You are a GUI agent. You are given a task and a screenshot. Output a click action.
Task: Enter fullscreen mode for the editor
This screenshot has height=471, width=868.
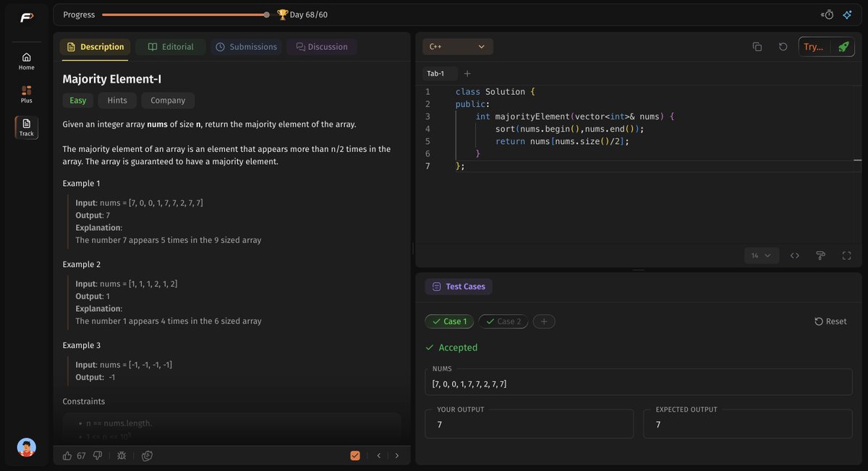847,255
